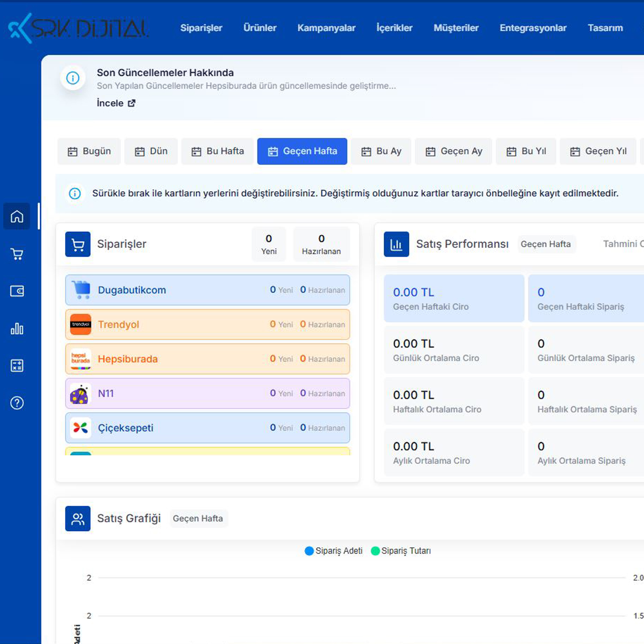Image resolution: width=644 pixels, height=644 pixels.
Task: Toggle the Sipariş Tutarı legend series
Action: pos(401,551)
